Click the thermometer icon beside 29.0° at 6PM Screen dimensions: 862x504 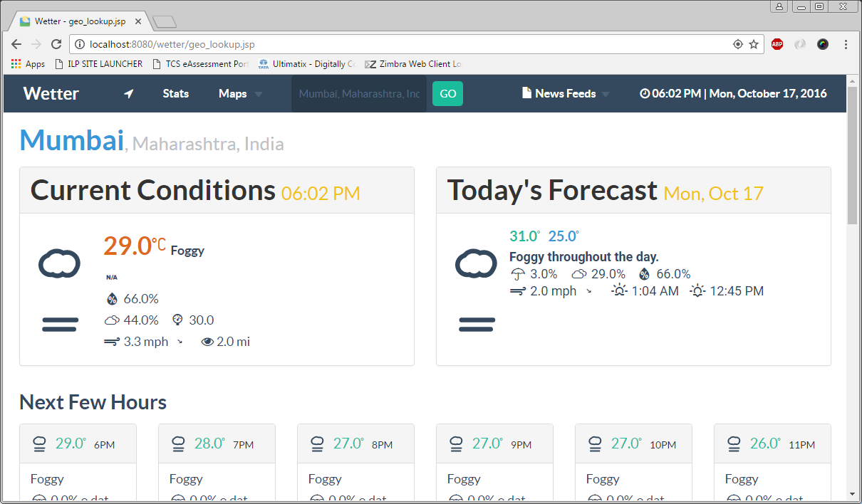[39, 443]
